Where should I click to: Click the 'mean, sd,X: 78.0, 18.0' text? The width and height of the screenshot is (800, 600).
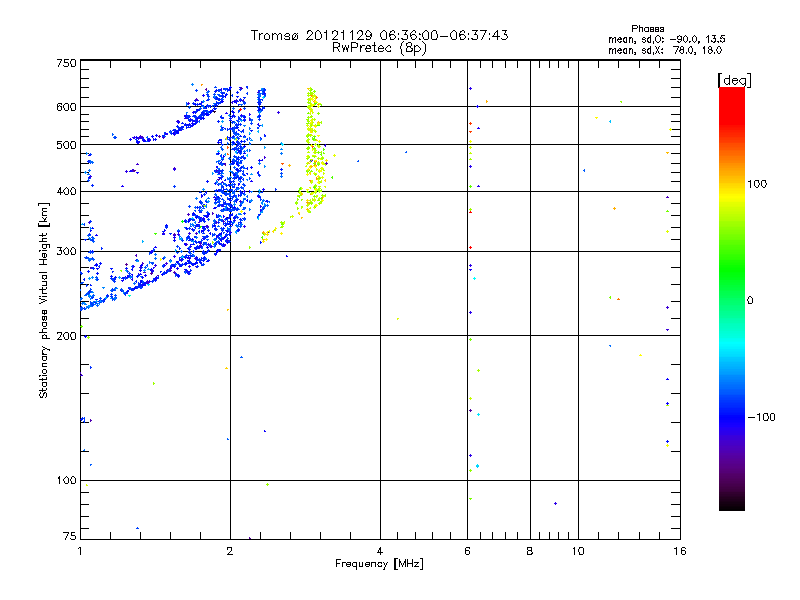665,50
